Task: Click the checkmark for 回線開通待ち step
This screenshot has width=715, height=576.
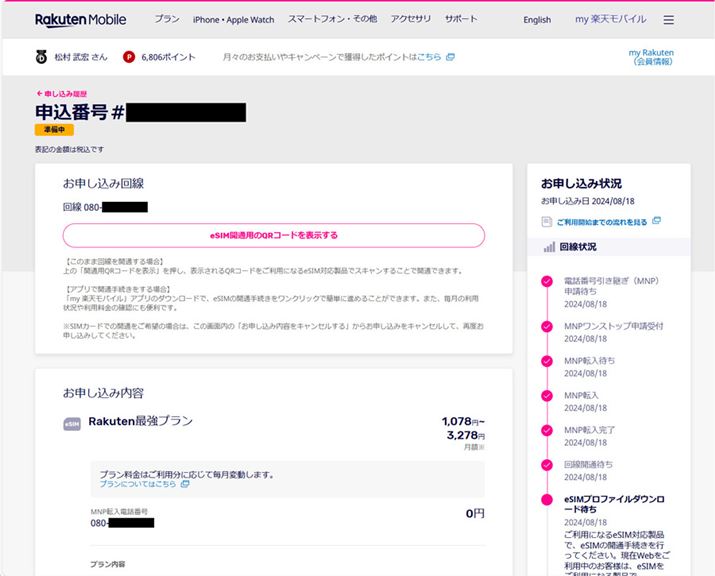Action: [547, 465]
